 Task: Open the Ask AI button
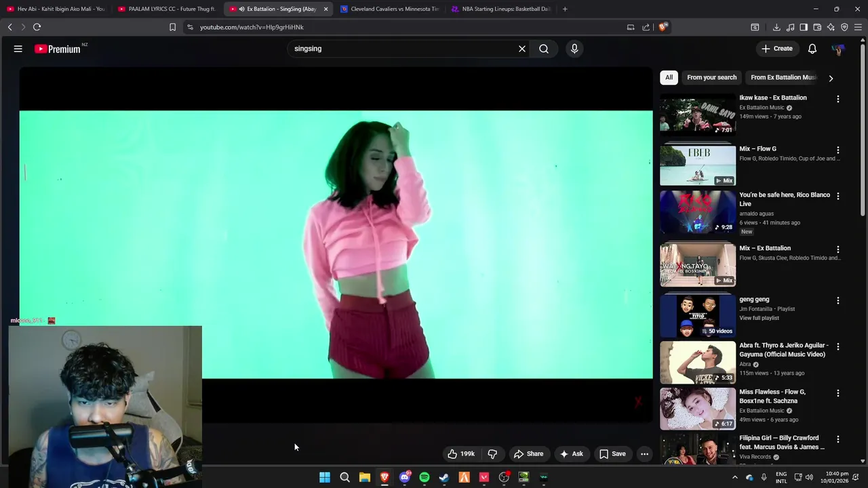(571, 454)
